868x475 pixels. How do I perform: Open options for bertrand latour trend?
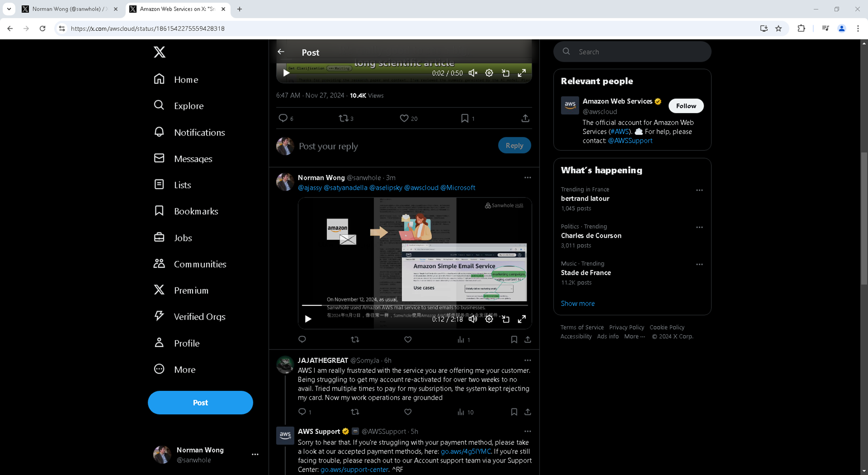tap(699, 190)
